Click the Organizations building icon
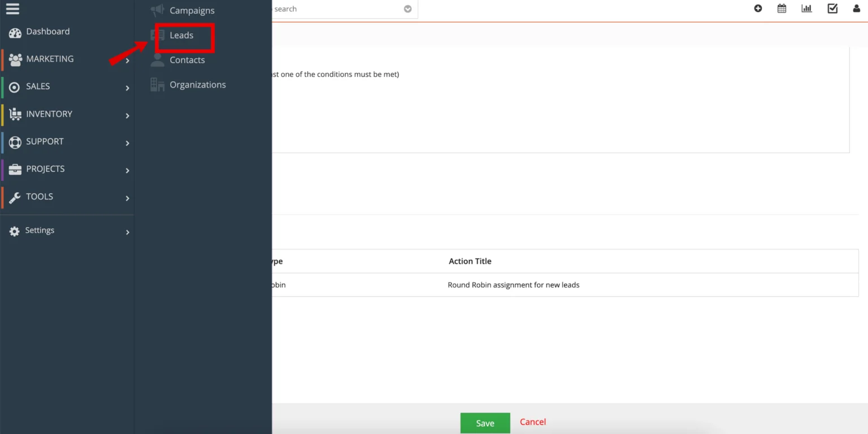This screenshot has height=434, width=868. [x=157, y=84]
